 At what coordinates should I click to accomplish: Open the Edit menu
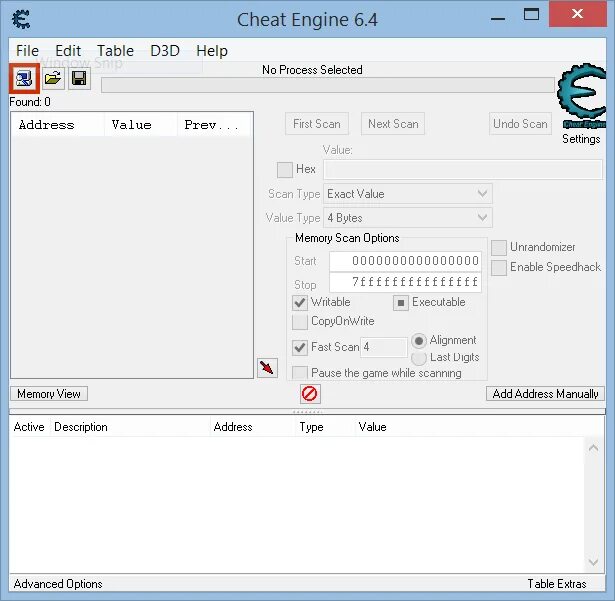[68, 51]
